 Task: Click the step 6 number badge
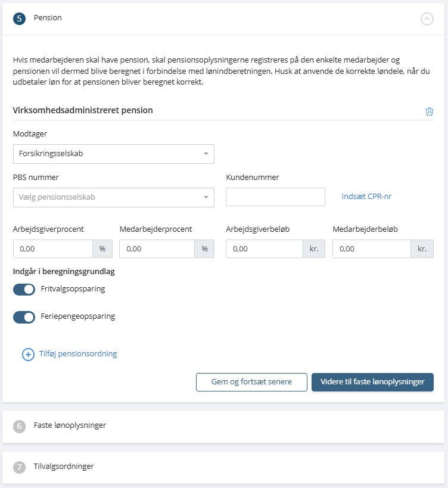click(x=19, y=426)
